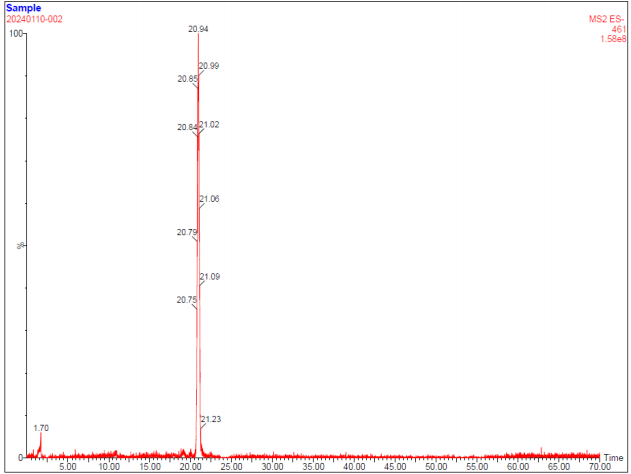Click the 15.00 tick on the time axis
Viewport: 631px width, 474px height.
(150, 467)
